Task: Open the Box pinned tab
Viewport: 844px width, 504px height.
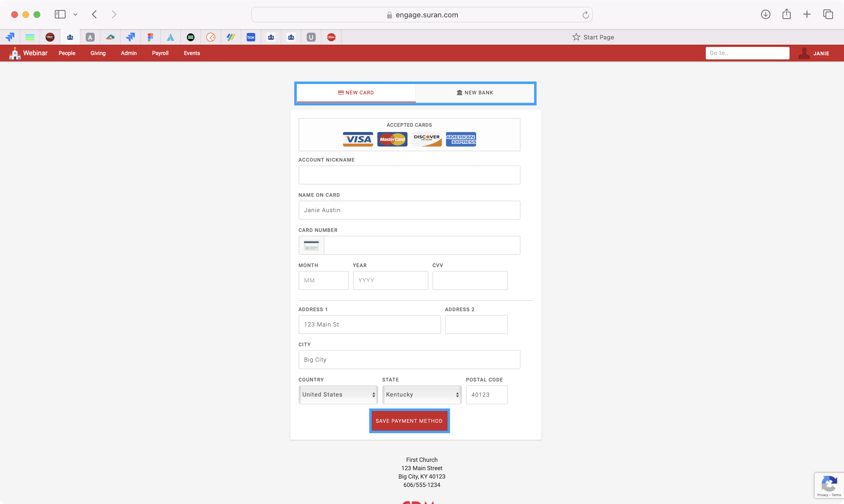Action: pyautogui.click(x=251, y=37)
